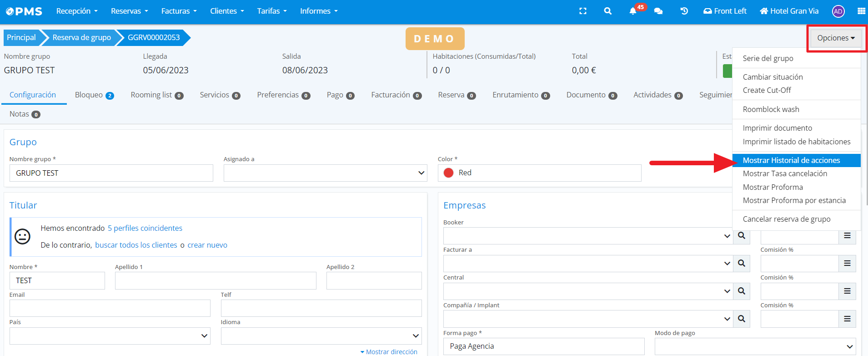868x356 pixels.
Task: Click the Red color swatch field
Action: (x=539, y=173)
